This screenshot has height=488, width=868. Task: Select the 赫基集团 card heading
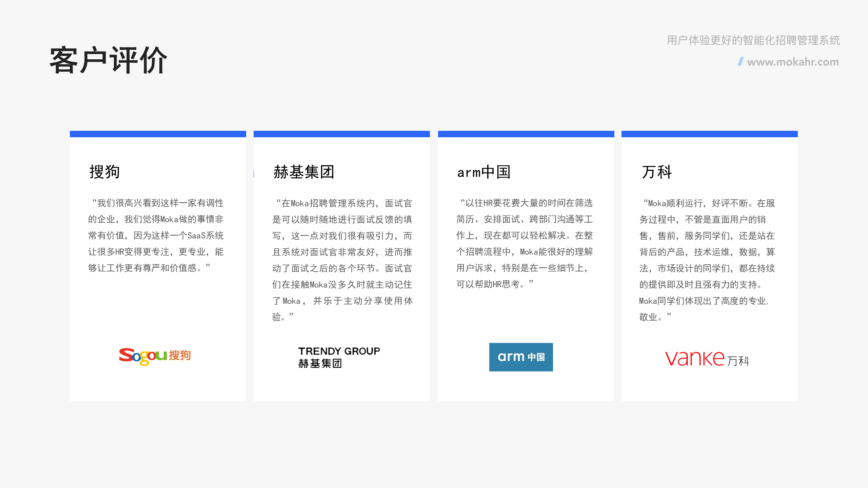click(304, 172)
